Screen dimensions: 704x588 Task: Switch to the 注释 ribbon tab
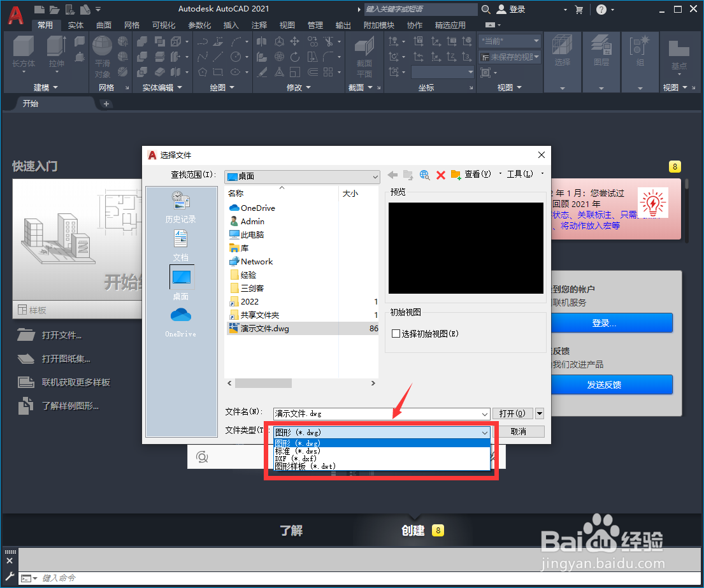(x=259, y=25)
